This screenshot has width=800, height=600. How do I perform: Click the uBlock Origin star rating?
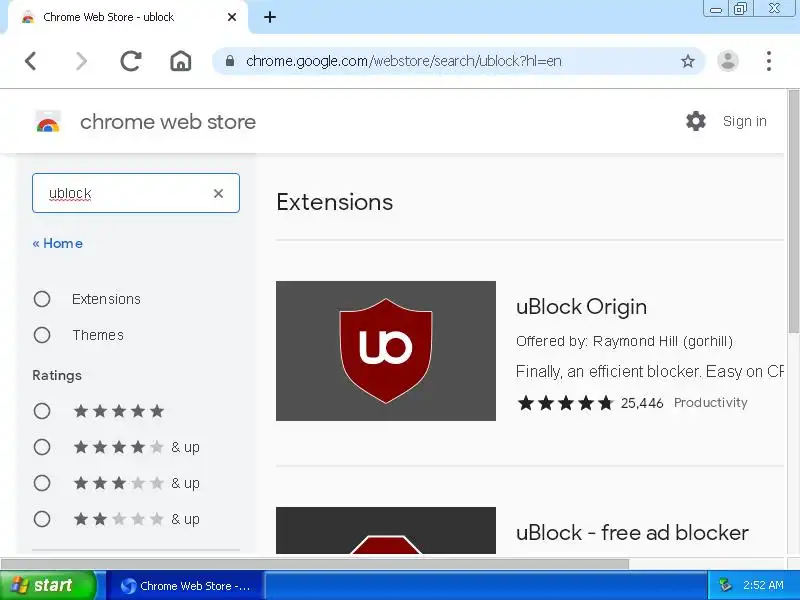click(x=565, y=403)
